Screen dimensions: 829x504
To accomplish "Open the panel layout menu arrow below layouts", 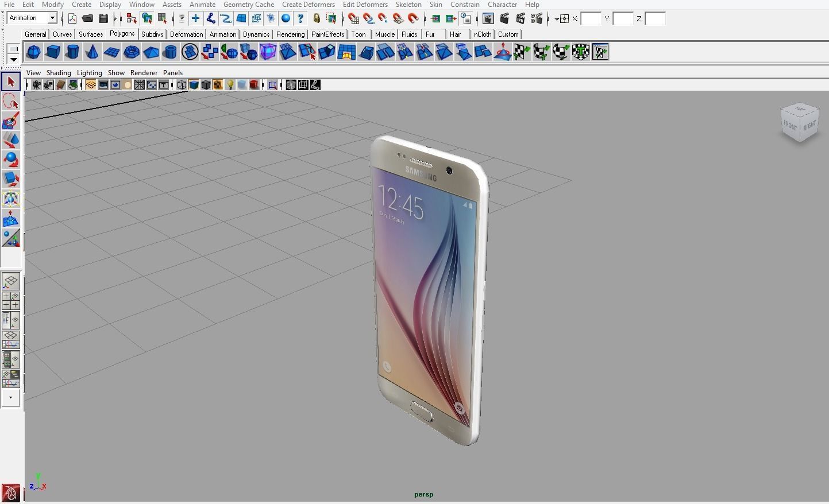I will click(x=10, y=397).
